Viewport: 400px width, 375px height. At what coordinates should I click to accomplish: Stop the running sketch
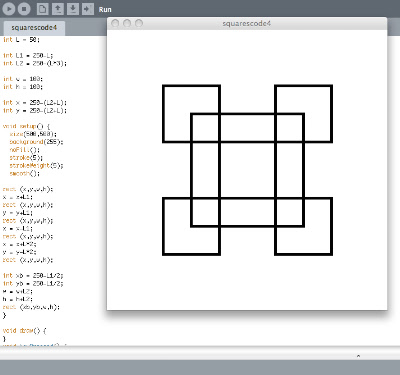(24, 9)
